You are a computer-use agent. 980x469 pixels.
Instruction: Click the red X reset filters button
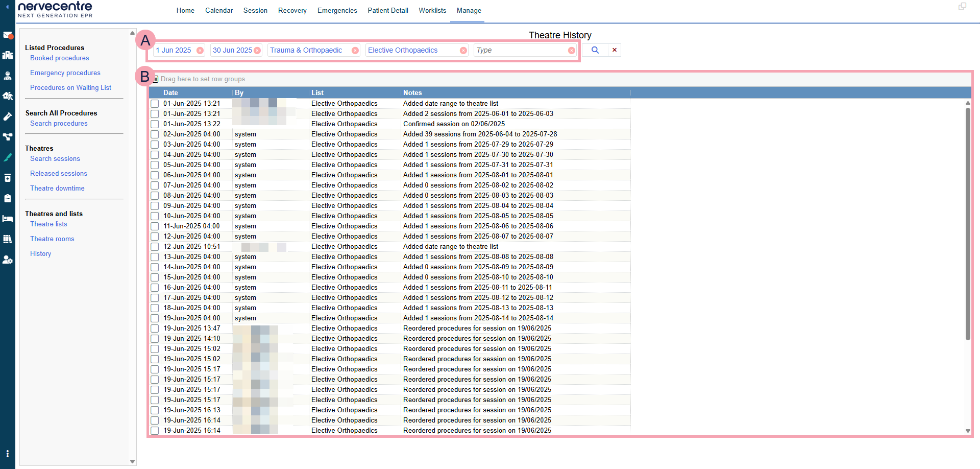(x=615, y=50)
